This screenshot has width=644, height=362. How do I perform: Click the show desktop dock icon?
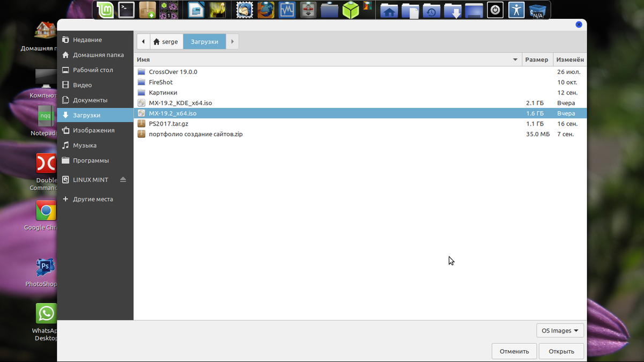point(474,10)
